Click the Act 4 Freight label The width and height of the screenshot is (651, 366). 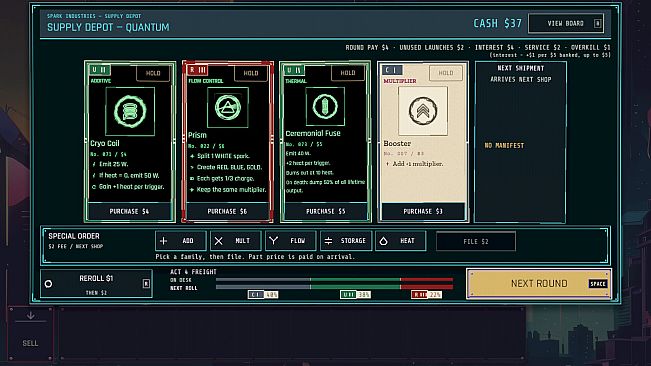tap(193, 272)
